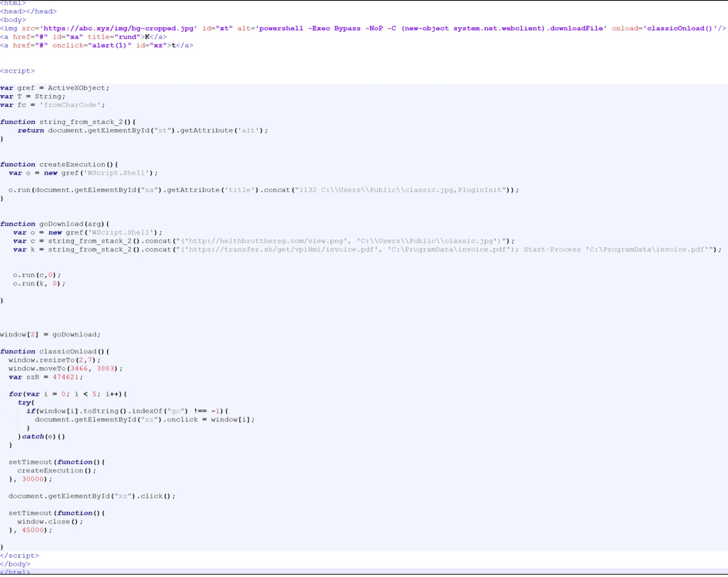The image size is (728, 577).
Task: Click the function classicOnload() declaration
Action: (55, 351)
